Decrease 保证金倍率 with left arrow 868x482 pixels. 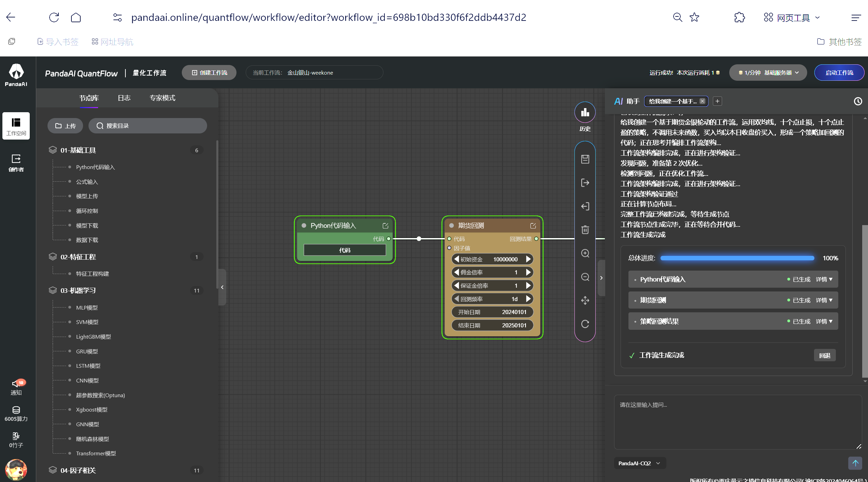click(x=456, y=286)
